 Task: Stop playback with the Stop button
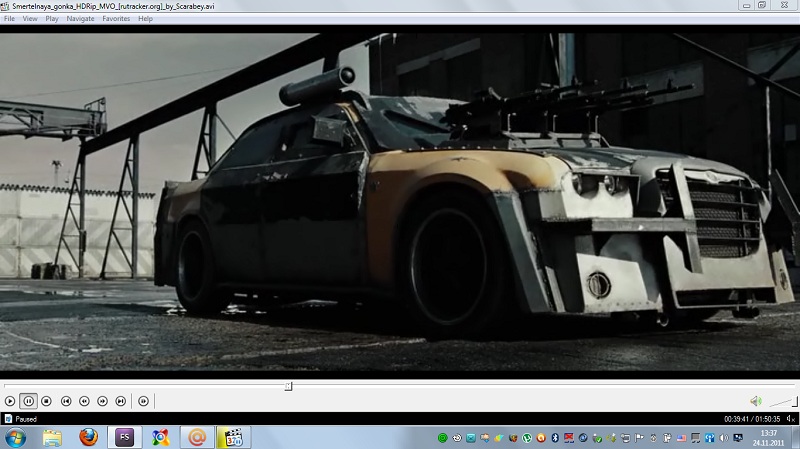pyautogui.click(x=46, y=402)
